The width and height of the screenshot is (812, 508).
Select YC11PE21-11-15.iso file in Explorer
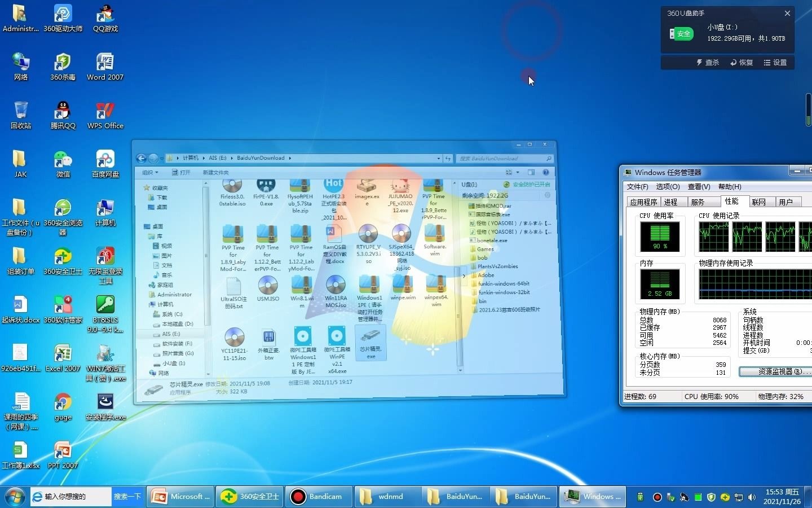234,344
